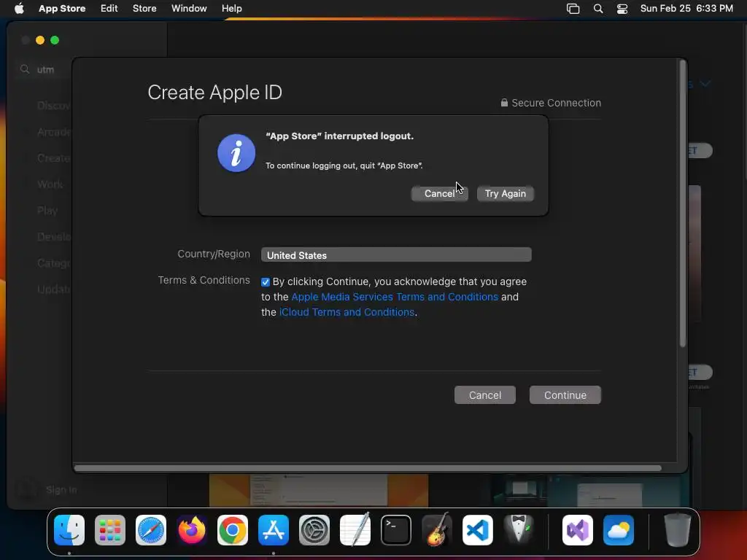The image size is (747, 560).
Task: Click Cancel in Create Apple ID sheet
Action: (x=485, y=394)
